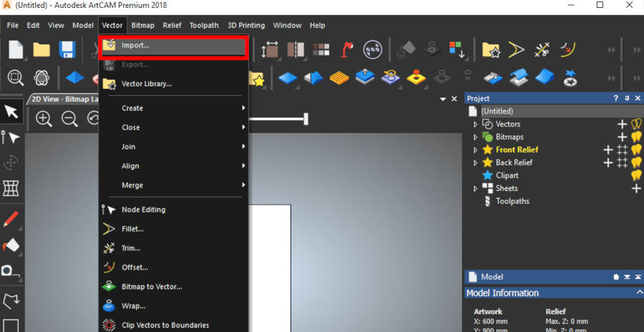The width and height of the screenshot is (644, 332).
Task: Choose Clip Vectors to Boundaries entry
Action: [x=173, y=325]
